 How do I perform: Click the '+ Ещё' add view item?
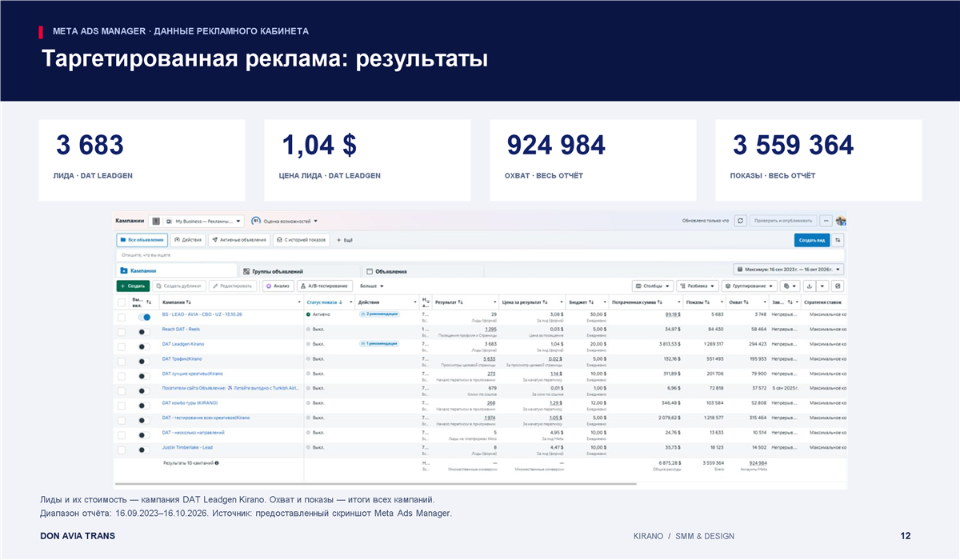343,240
